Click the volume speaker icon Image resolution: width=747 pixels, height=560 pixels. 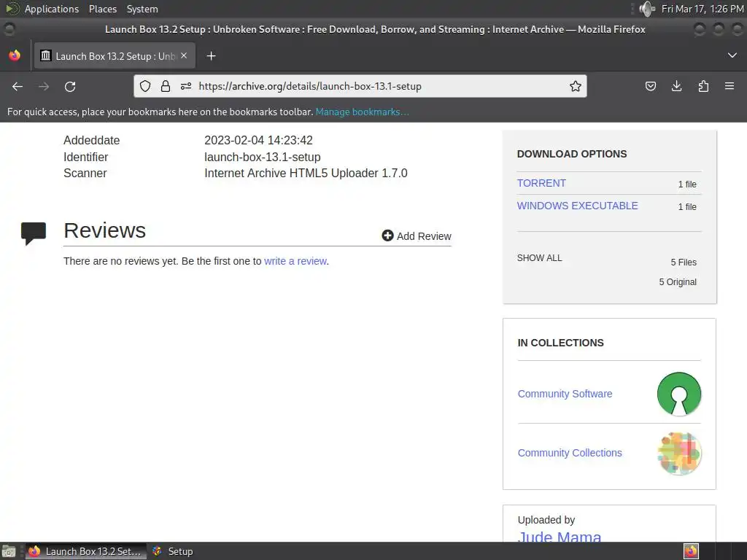[x=647, y=9]
